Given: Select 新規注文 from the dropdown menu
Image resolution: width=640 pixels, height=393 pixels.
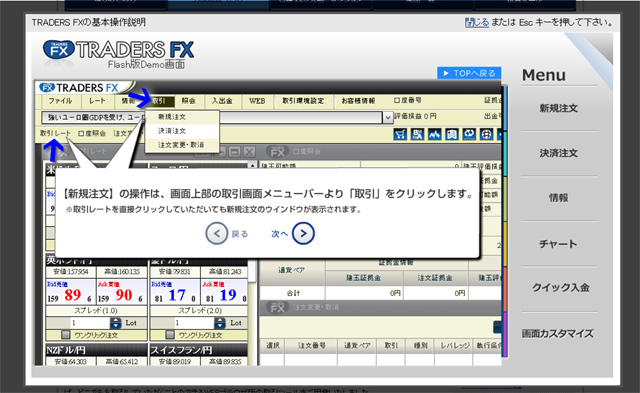Looking at the screenshot, I should coord(172,117).
